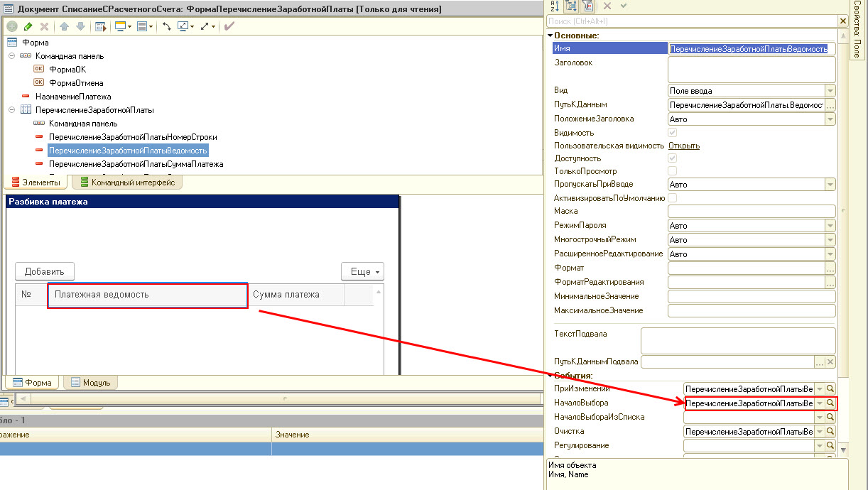Click the magnifier icon next to ПриИзменении

[x=830, y=389]
